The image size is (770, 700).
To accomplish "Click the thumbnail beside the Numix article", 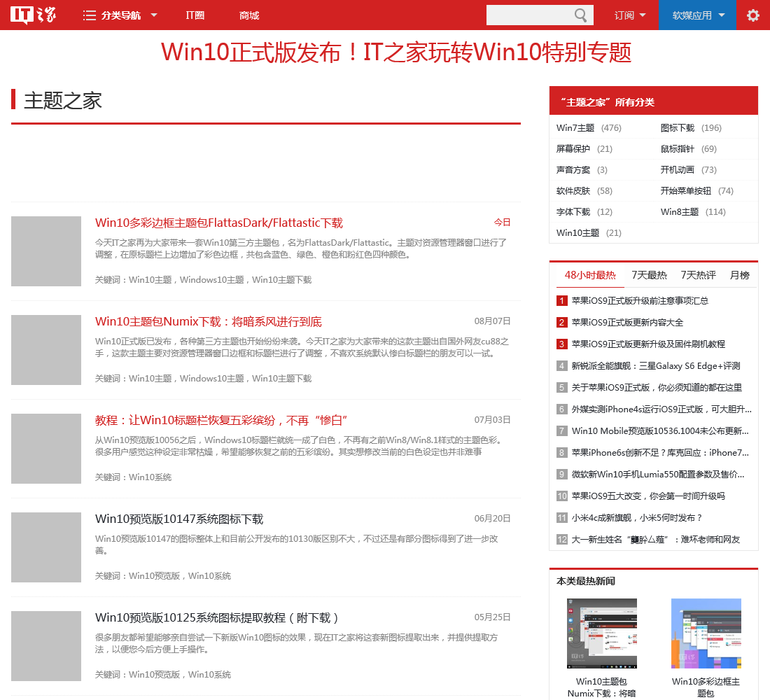I will coord(46,350).
